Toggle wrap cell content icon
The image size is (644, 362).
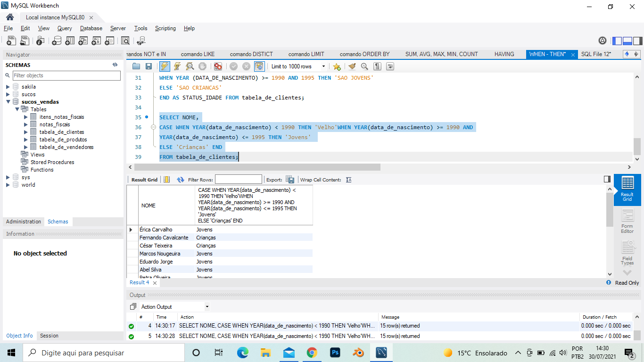348,180
